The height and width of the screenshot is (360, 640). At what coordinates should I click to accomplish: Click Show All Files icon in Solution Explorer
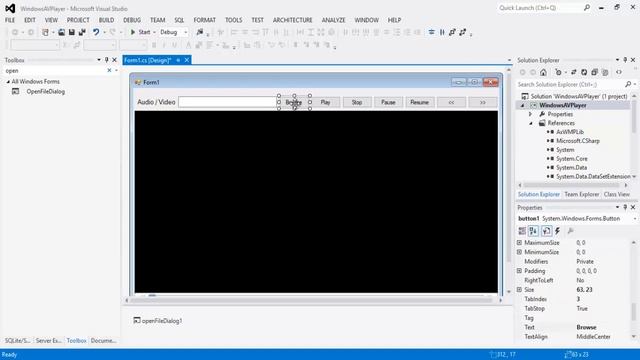point(605,72)
